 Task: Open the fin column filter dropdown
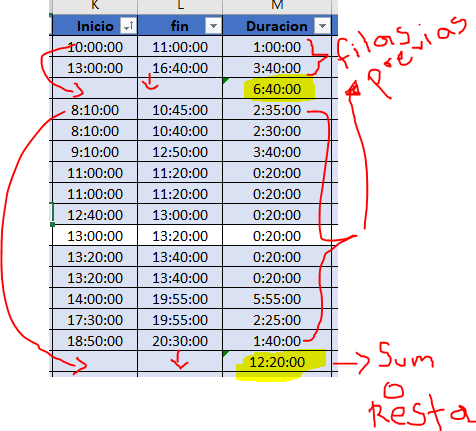pyautogui.click(x=213, y=26)
